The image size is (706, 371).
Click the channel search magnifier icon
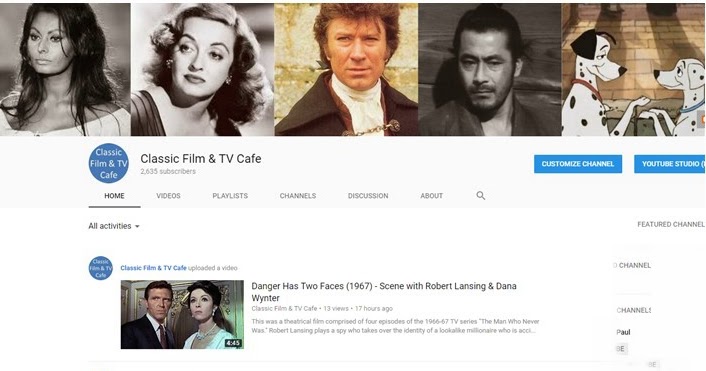click(481, 195)
